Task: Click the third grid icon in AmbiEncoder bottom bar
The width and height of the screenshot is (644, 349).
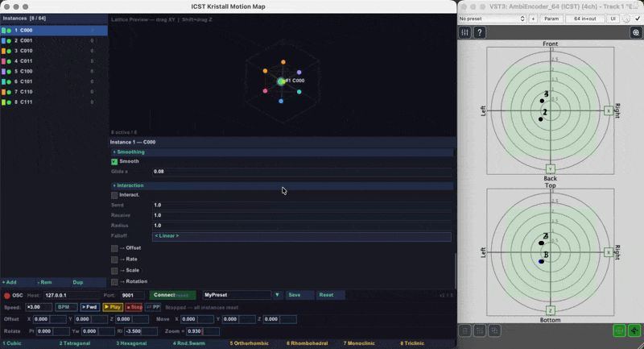Action: click(494, 330)
